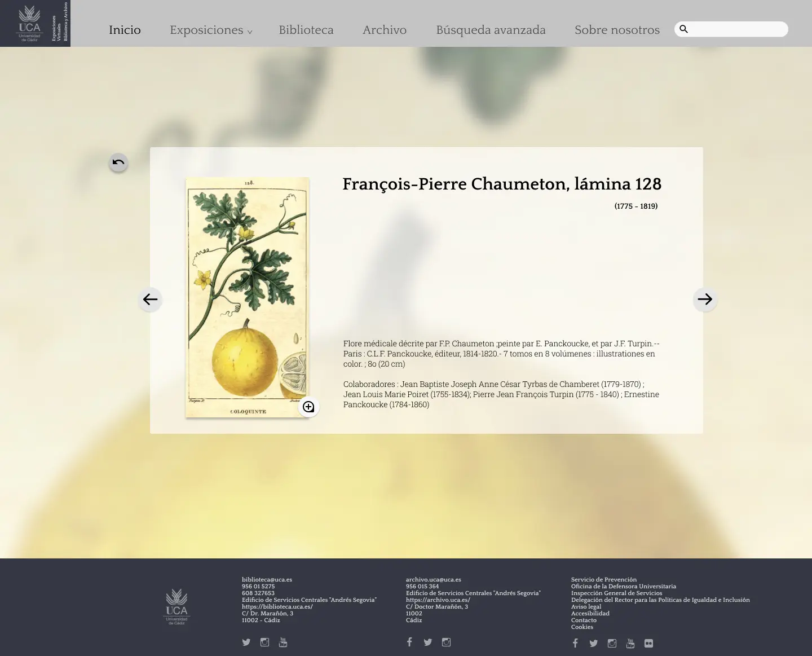The image size is (812, 656).
Task: Open the Facebook icon below the Cookies link
Action: click(575, 643)
